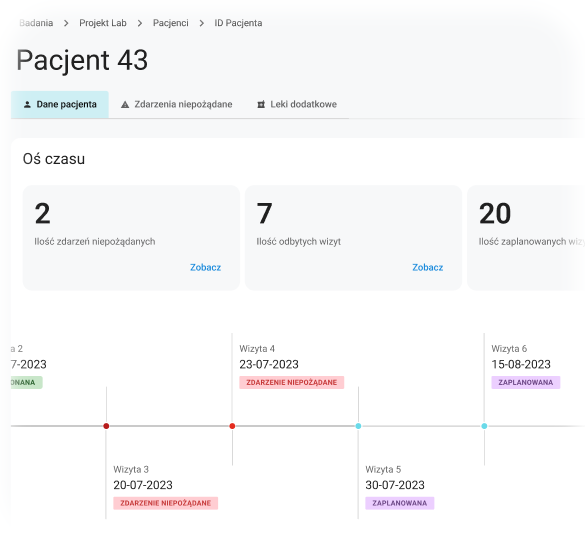This screenshot has height=560, width=585.
Task: Select the Wizyta 3 dark red timeline dot
Action: tap(106, 426)
